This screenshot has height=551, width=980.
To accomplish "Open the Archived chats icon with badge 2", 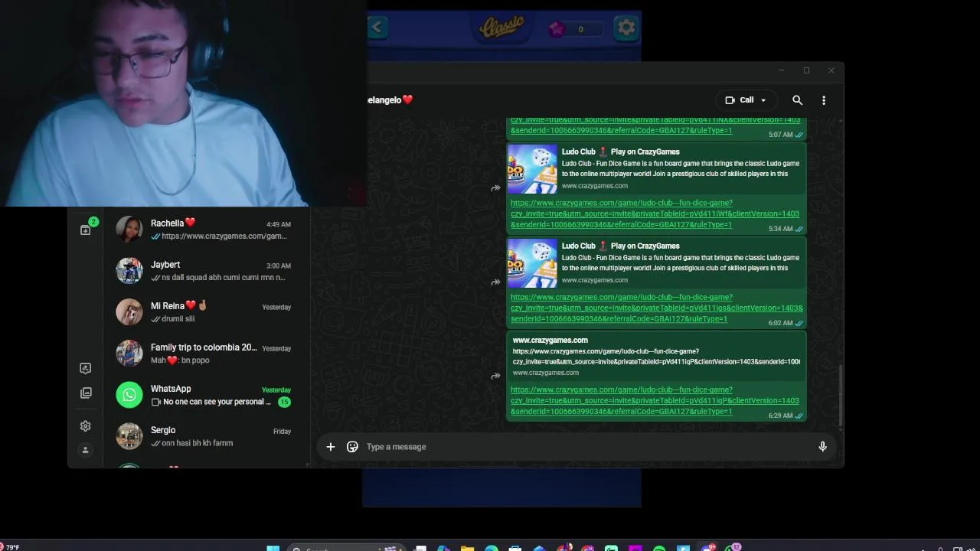I will coord(86,230).
